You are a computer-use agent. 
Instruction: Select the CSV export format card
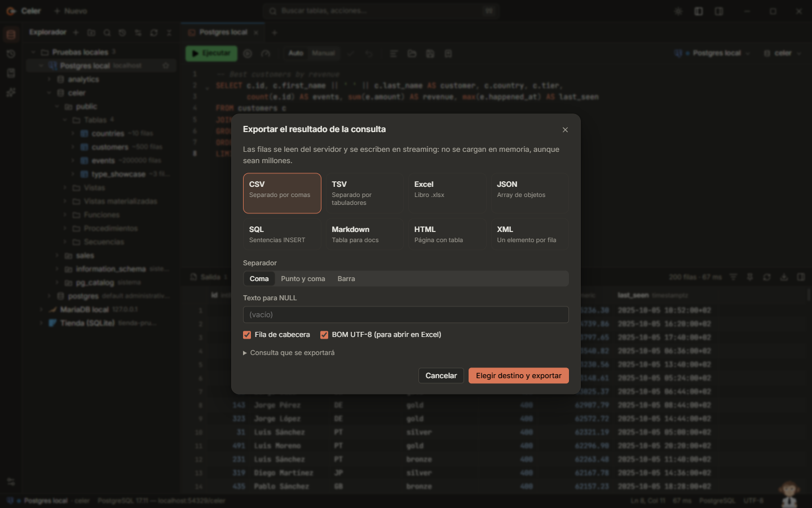pos(282,193)
